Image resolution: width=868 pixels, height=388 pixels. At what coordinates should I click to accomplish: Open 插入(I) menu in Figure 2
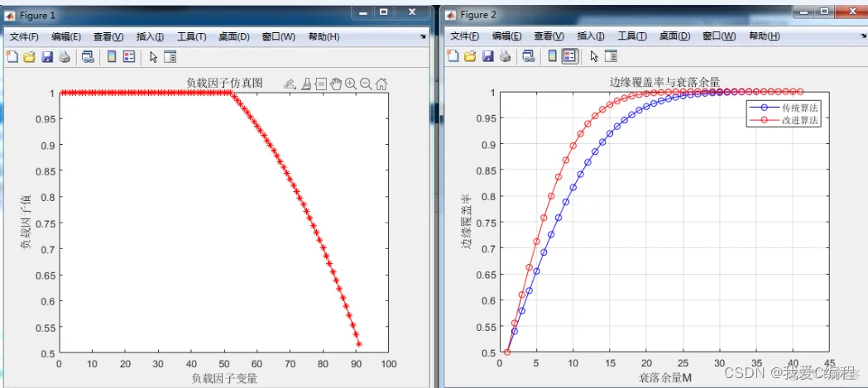[591, 36]
